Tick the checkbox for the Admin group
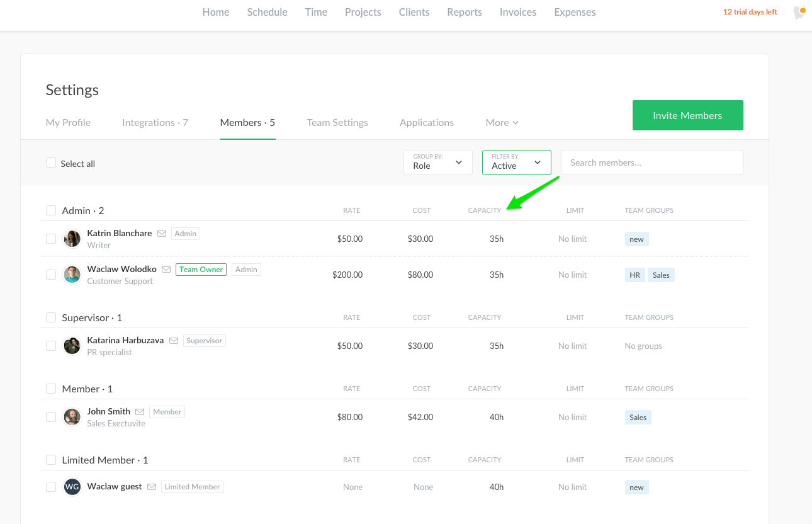 point(51,210)
